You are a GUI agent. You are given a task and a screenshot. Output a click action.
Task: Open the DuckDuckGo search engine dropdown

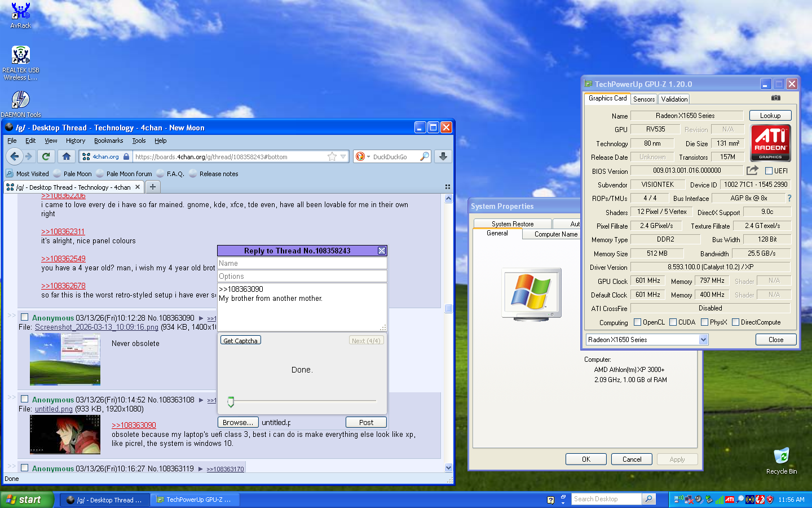pyautogui.click(x=363, y=156)
